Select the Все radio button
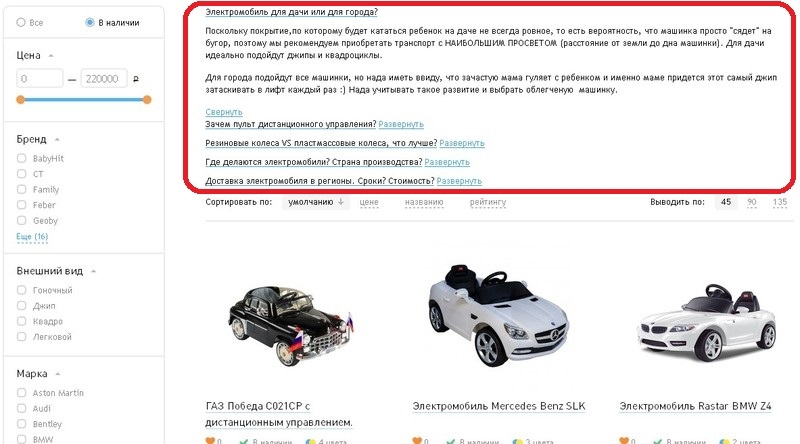Viewport: 800px width, 444px height. coord(21,22)
